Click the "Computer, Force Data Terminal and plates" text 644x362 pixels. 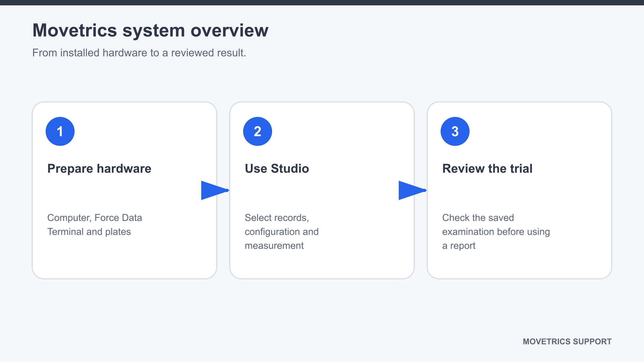coord(95,225)
